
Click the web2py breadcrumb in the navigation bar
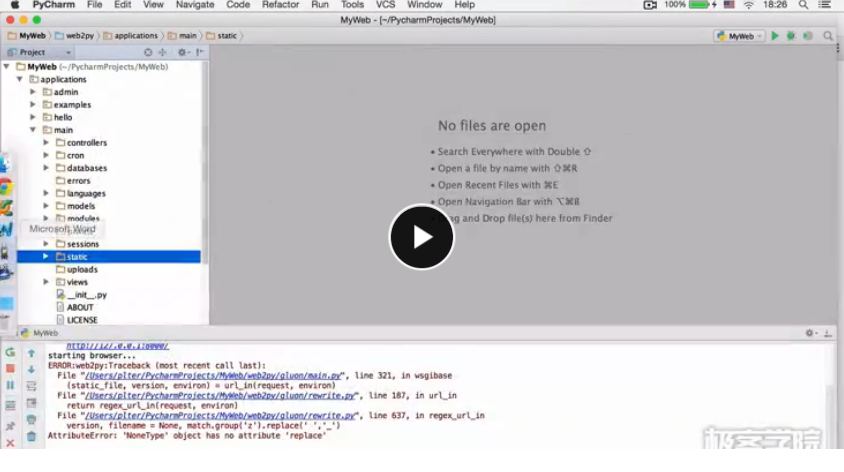[x=74, y=36]
